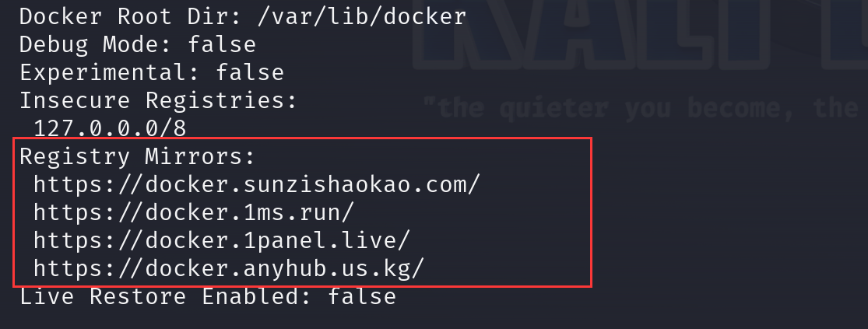The width and height of the screenshot is (868, 329).
Task: Click the word false after Experimental
Action: (250, 72)
